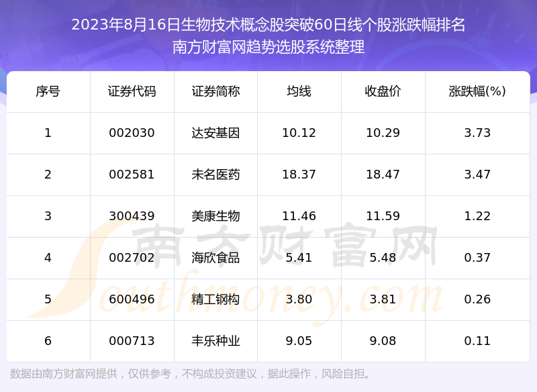This screenshot has width=537, height=392.
Task: Select stock code 002702
Action: click(132, 258)
